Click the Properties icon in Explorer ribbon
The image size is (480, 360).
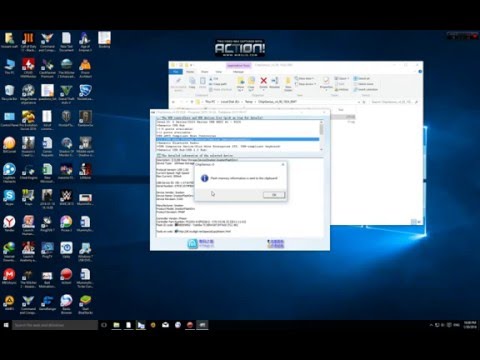click(326, 83)
